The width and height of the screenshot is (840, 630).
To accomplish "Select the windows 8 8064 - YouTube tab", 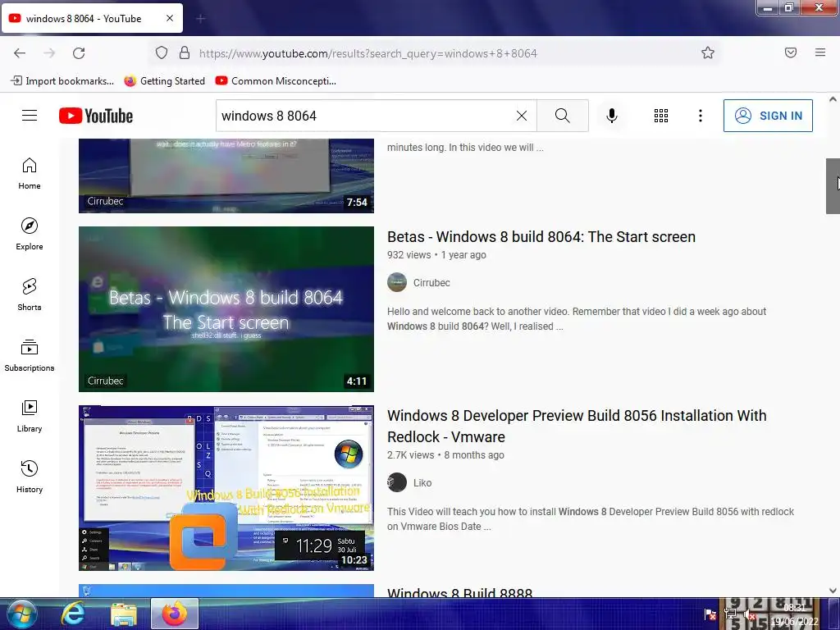I will [92, 18].
